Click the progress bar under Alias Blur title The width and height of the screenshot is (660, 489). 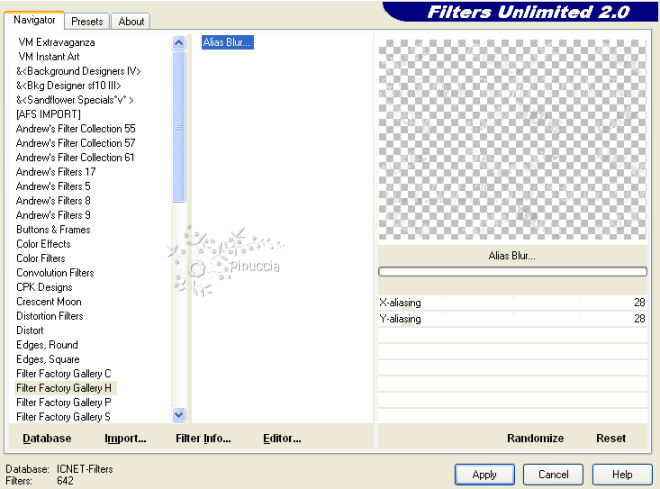(512, 271)
